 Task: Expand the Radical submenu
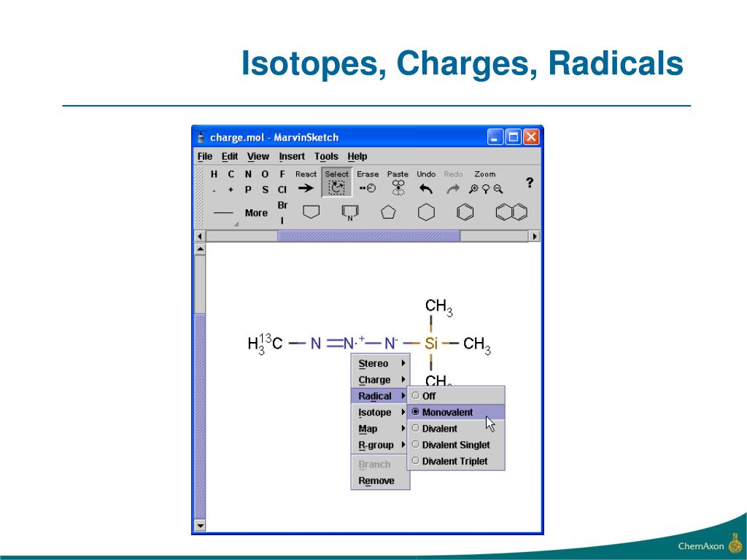381,396
